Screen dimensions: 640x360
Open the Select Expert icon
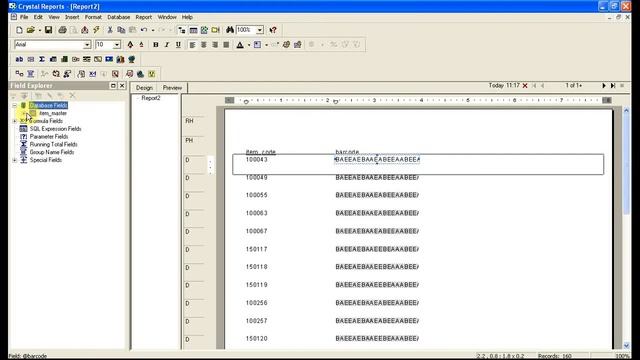[67, 74]
